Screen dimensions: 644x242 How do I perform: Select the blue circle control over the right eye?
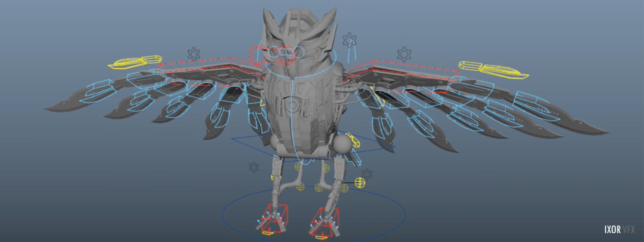click(299, 53)
